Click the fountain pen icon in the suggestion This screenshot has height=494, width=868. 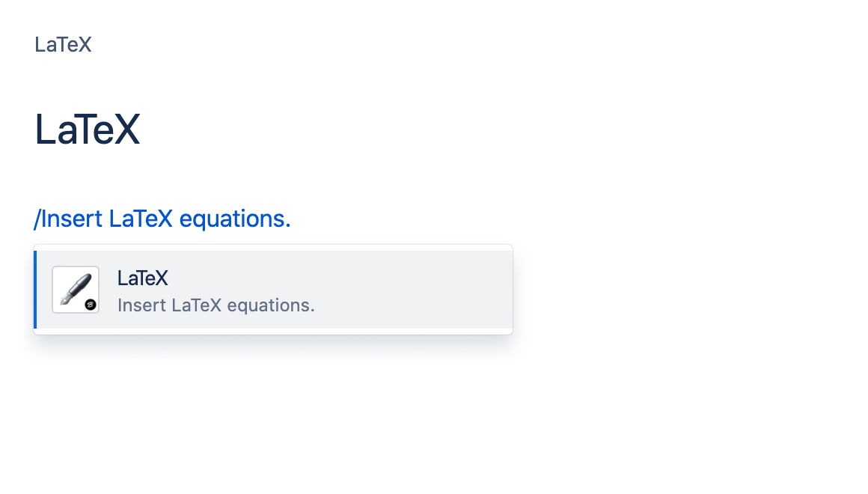pyautogui.click(x=75, y=289)
